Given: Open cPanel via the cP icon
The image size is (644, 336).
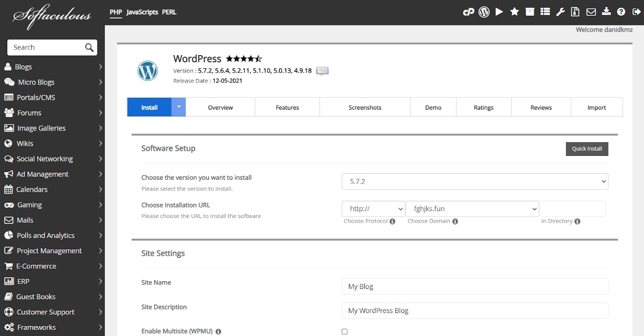Looking at the screenshot, I should point(469,12).
